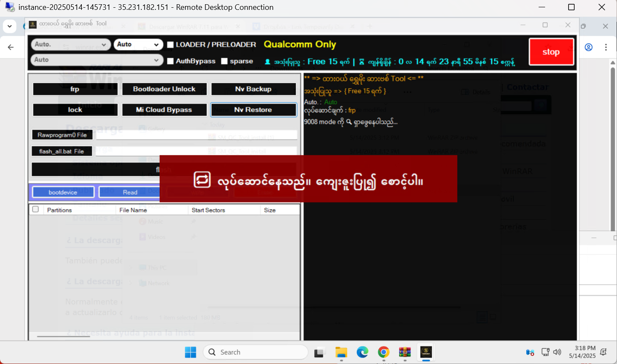The height and width of the screenshot is (364, 617).
Task: Browse for Rawprogram0 File
Action: tap(62, 135)
